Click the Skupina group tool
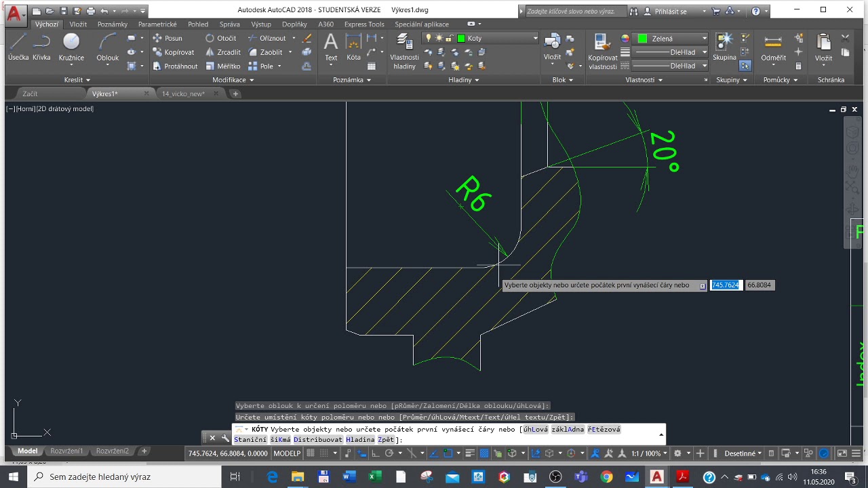 (x=724, y=47)
